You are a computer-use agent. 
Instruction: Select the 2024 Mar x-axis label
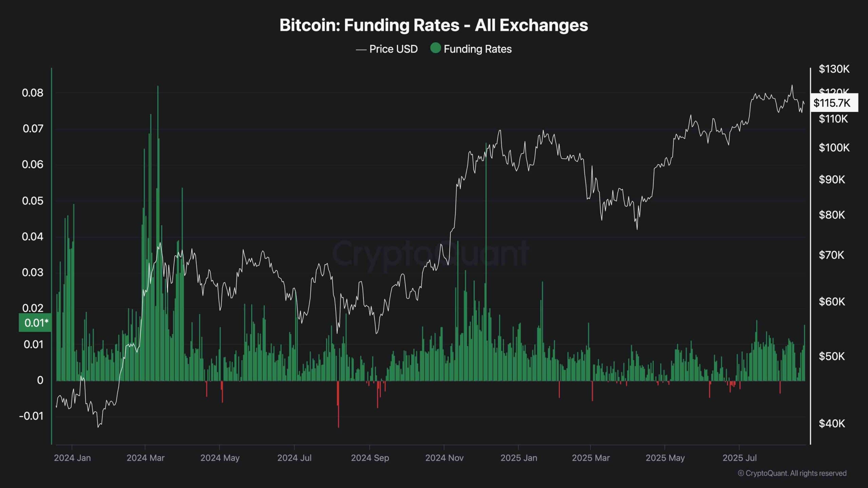pyautogui.click(x=145, y=458)
